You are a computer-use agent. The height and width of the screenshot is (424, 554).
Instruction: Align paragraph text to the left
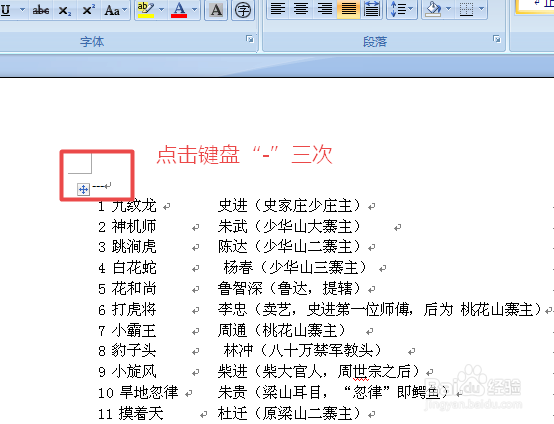click(278, 9)
